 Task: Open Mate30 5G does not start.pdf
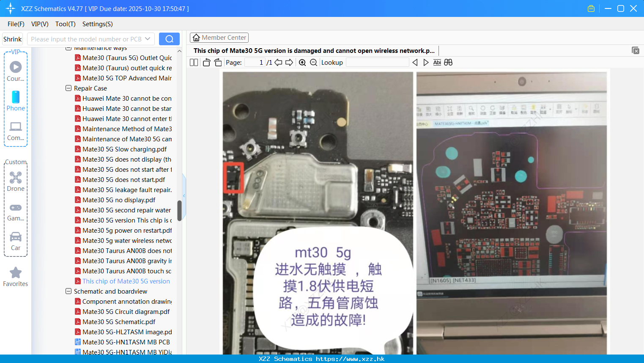click(x=123, y=180)
